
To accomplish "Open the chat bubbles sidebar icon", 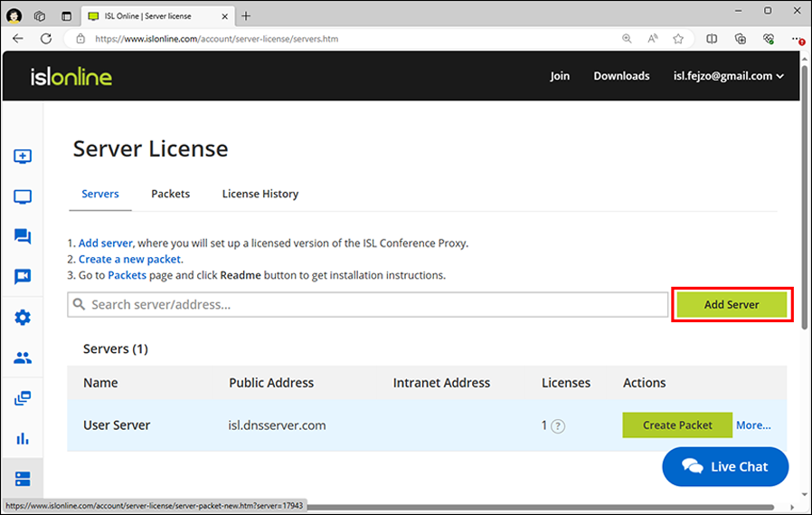I will pyautogui.click(x=23, y=237).
